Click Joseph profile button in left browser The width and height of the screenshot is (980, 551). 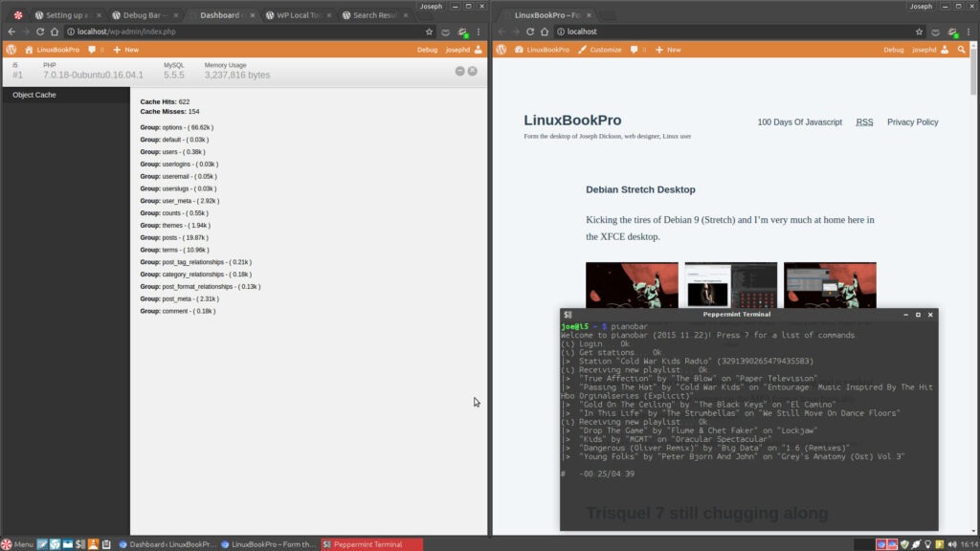point(431,6)
